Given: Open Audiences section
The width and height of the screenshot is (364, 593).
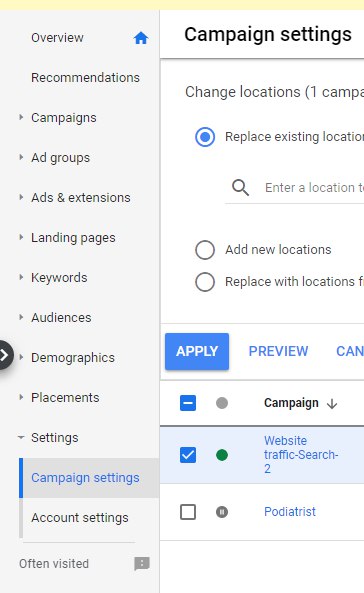Looking at the screenshot, I should point(61,318).
